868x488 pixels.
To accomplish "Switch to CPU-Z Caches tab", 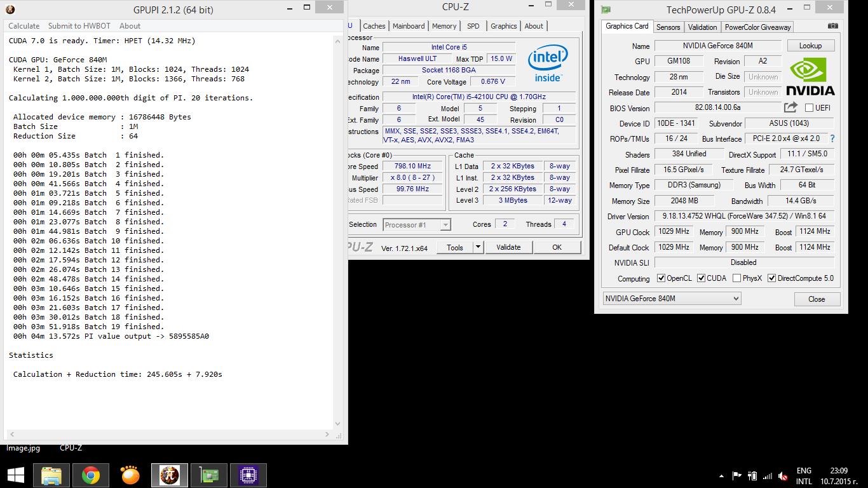I will (x=374, y=26).
